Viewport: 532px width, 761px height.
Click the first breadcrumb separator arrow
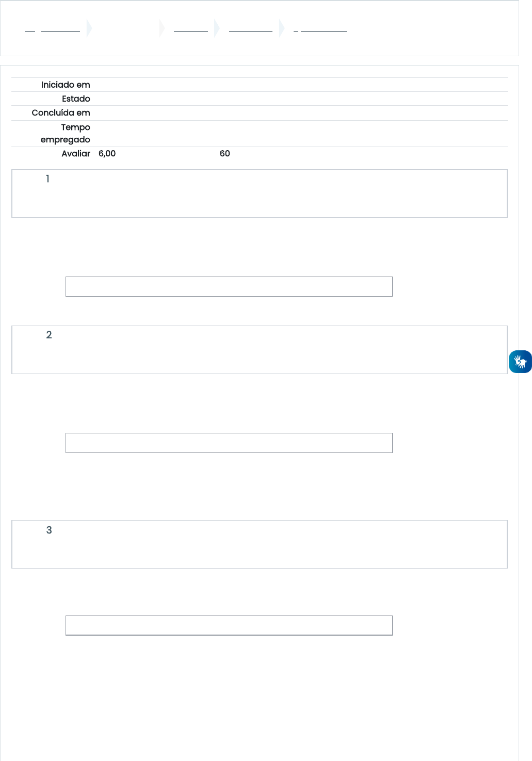pos(89,28)
